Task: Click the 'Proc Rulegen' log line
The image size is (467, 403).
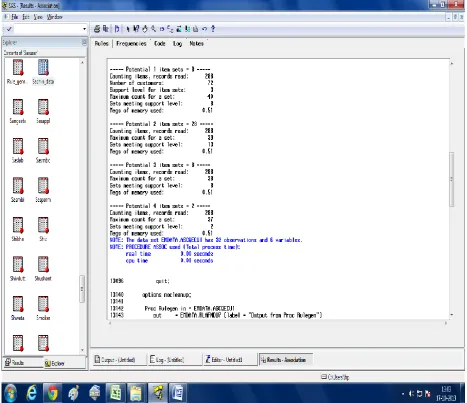Action: [190, 308]
